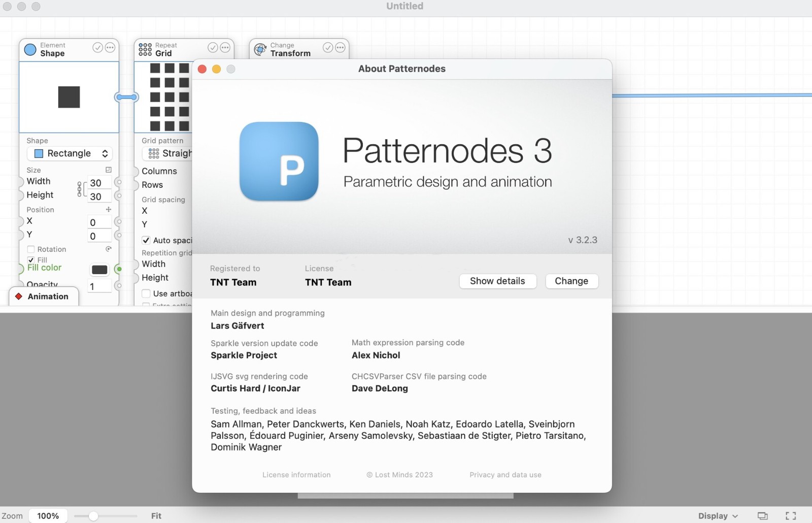
Task: Select the connection between Shape and Grid nodes
Action: (x=126, y=97)
